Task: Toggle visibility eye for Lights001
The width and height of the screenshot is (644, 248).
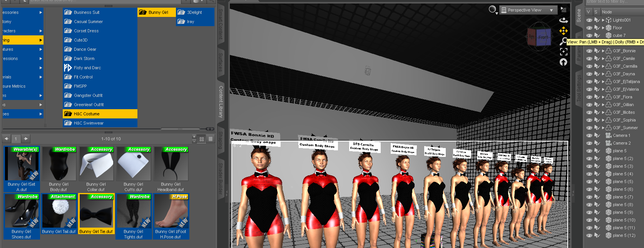Action: (x=589, y=20)
